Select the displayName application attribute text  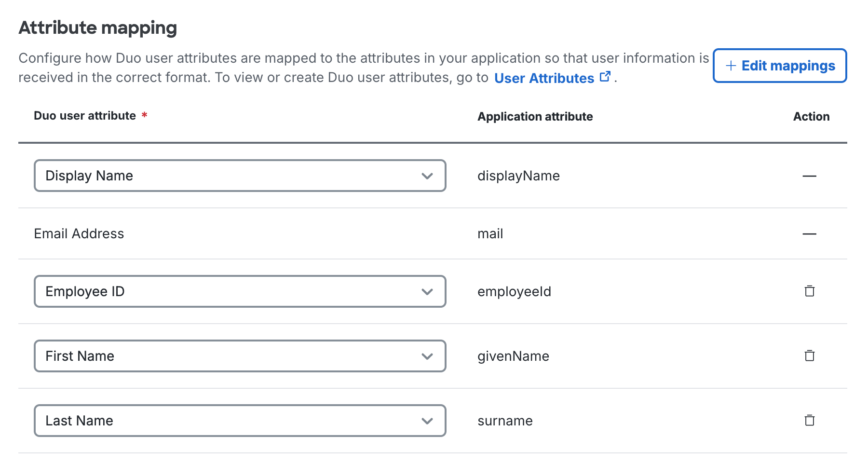point(518,176)
